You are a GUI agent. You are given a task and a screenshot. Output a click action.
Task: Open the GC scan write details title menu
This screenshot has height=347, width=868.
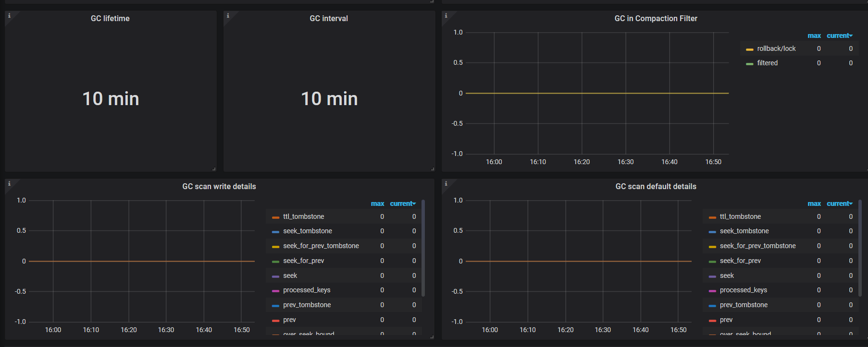click(219, 187)
